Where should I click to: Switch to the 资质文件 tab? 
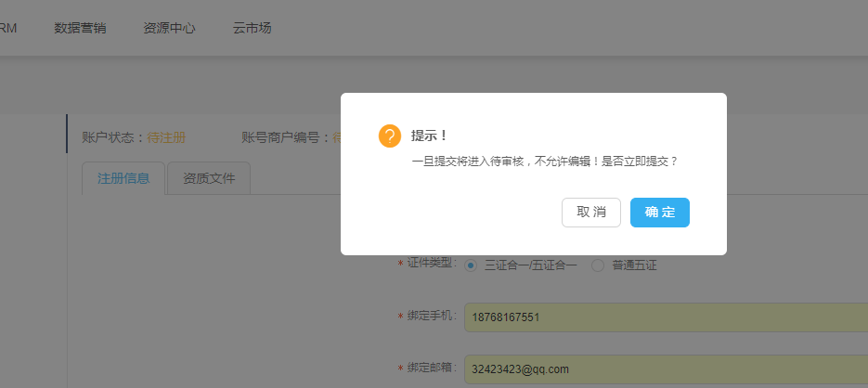point(209,178)
